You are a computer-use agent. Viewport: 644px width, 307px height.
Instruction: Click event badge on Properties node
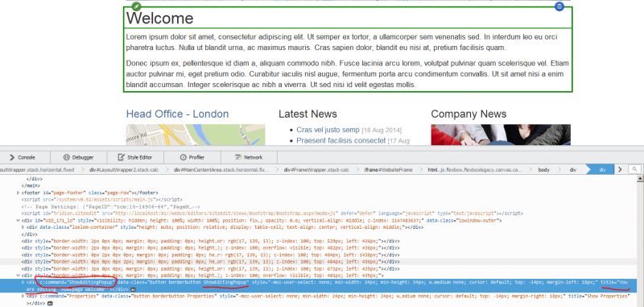click(x=50, y=303)
